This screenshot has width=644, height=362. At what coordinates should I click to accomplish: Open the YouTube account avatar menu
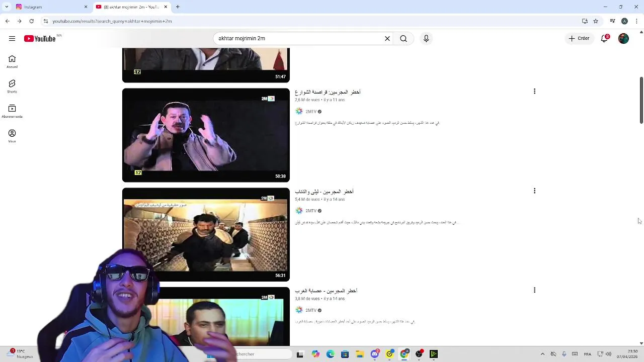[x=623, y=39]
